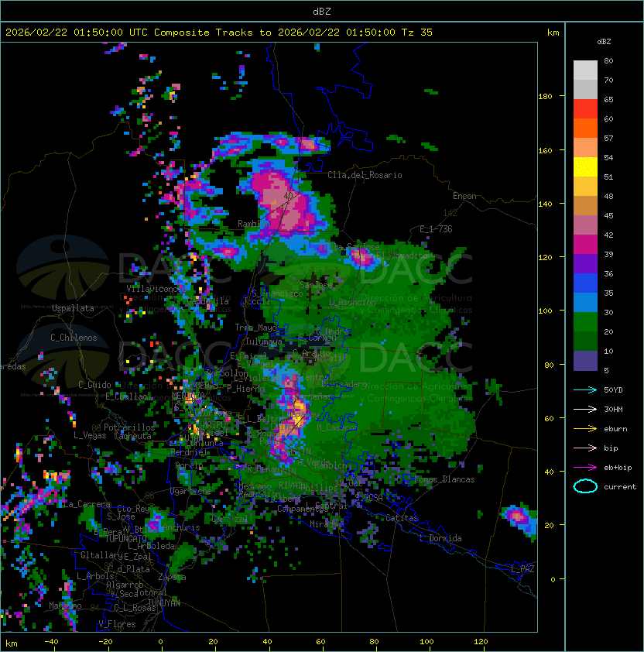This screenshot has height=652, width=644.
Task: Pick the red swatch in dBZ color scale
Action: [x=585, y=109]
